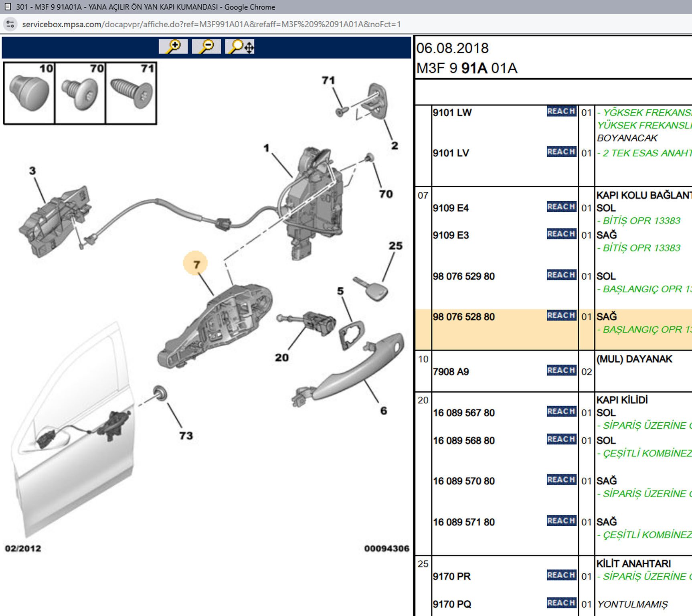The height and width of the screenshot is (616, 692).
Task: Select highlighted callout number 7 in diagram
Action: (196, 264)
